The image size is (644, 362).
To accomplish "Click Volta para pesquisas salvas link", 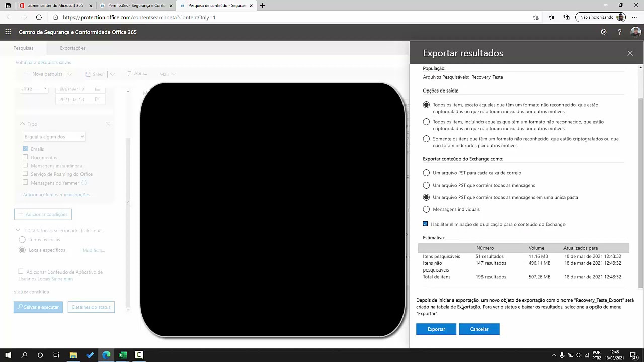I will [x=43, y=62].
